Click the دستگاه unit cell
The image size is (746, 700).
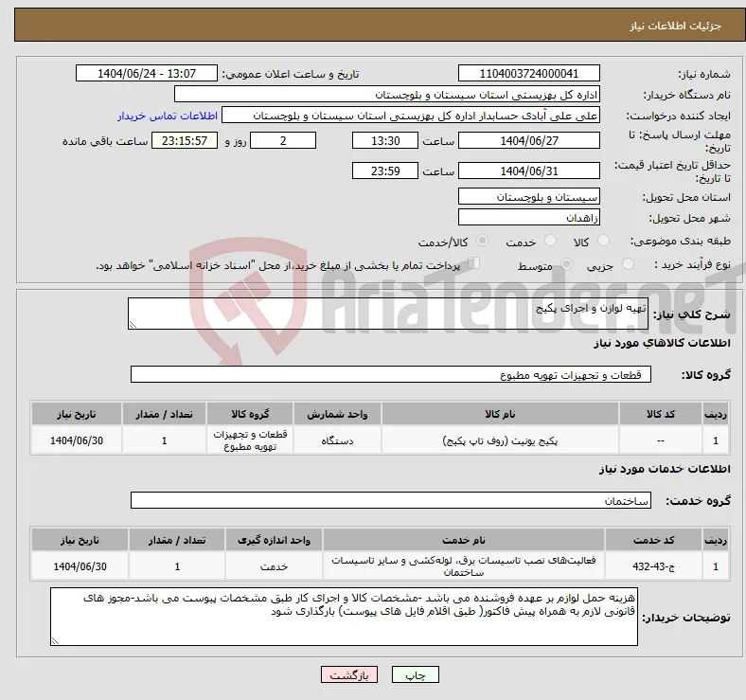click(x=337, y=441)
